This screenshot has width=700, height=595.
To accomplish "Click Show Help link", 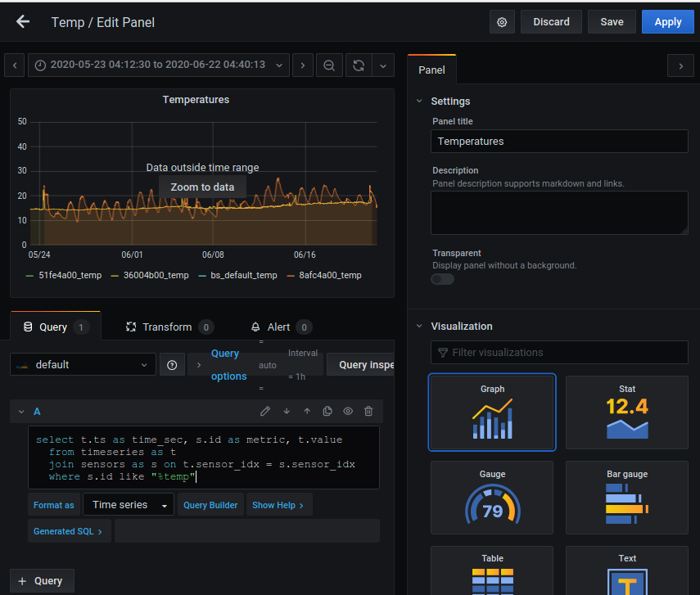I will [x=278, y=504].
